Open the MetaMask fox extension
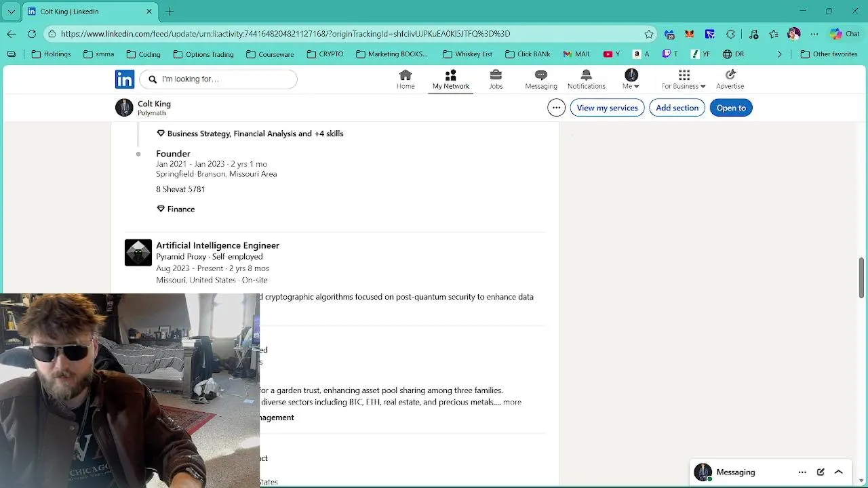 tap(690, 34)
